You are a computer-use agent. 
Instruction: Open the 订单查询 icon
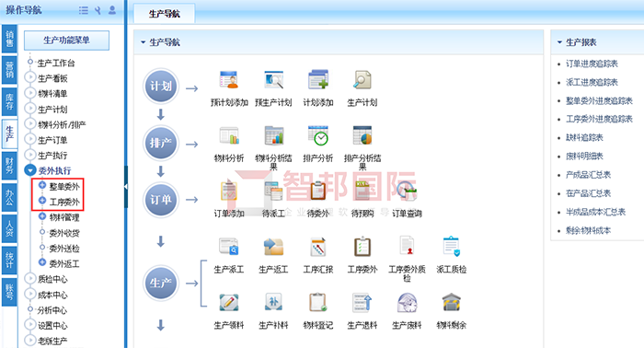point(407,191)
